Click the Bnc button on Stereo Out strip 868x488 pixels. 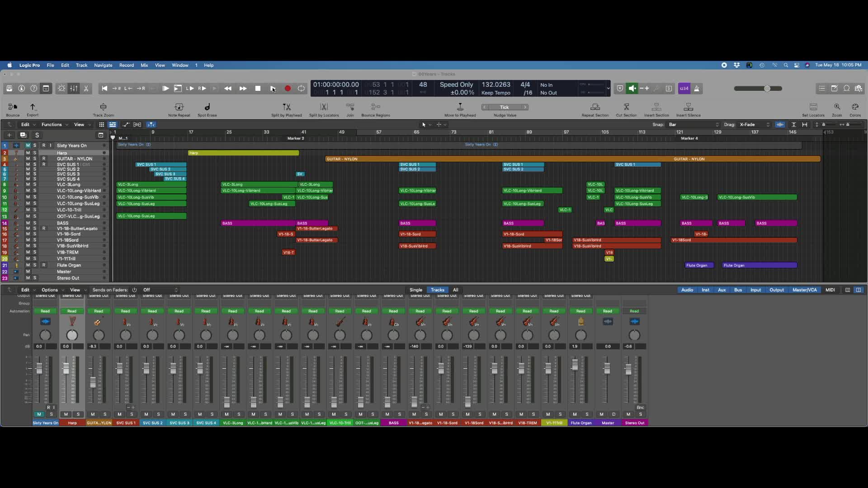[640, 408]
